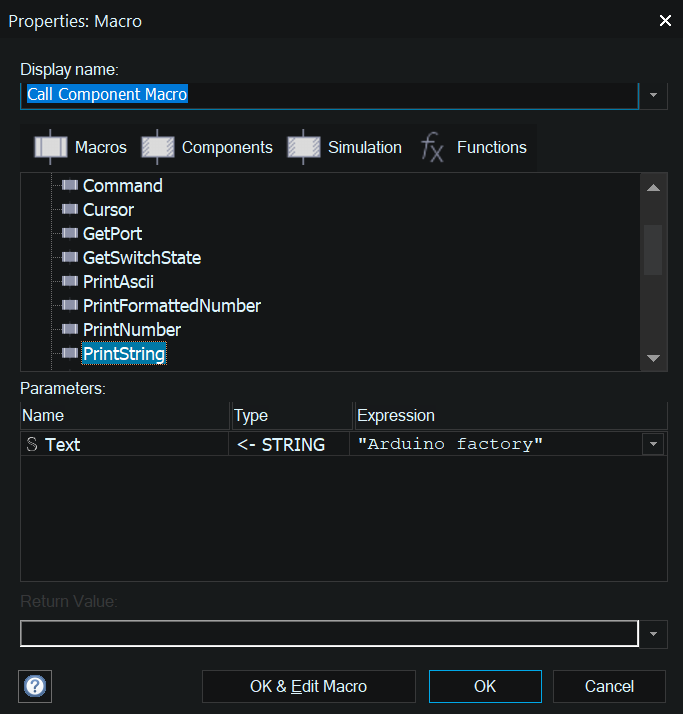Screen dimensions: 683x714
Task: Click the help question mark icon
Action: [36, 686]
